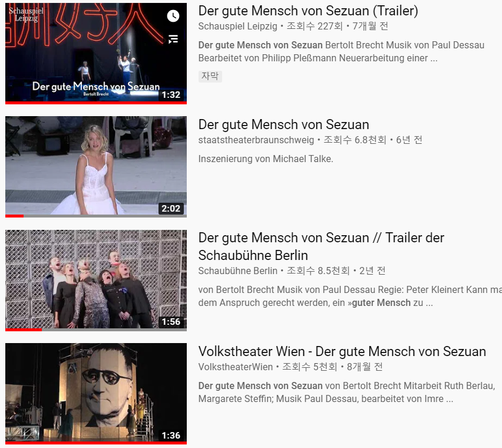This screenshot has height=448, width=502.
Task: Click the 자막 subtitles badge
Action: [x=210, y=76]
